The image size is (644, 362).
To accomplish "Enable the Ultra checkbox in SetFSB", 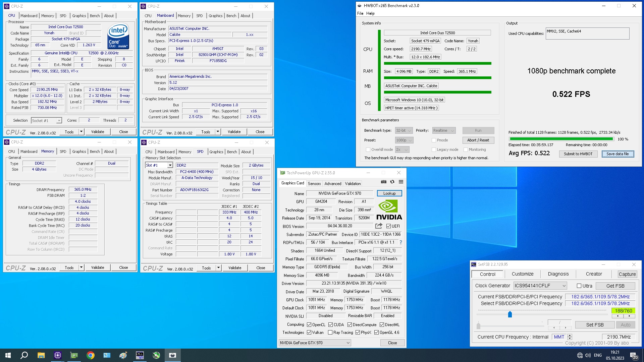I will point(579,286).
